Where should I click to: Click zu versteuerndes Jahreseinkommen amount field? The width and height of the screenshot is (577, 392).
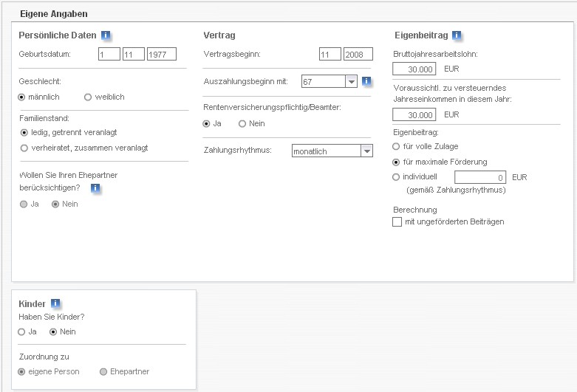414,114
